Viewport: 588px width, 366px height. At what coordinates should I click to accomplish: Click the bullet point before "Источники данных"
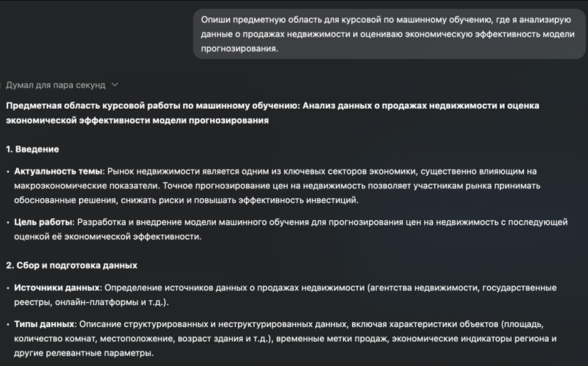[8, 288]
